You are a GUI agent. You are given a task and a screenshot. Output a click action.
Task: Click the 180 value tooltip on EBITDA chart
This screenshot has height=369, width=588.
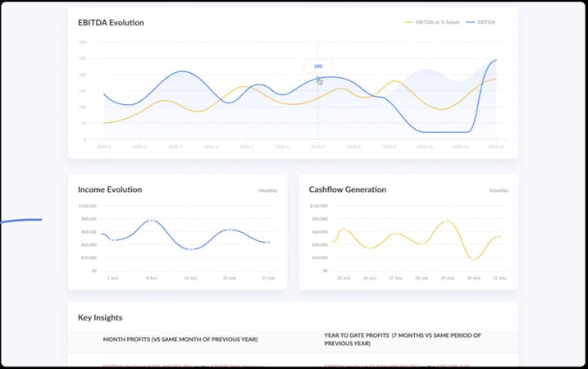click(x=318, y=66)
